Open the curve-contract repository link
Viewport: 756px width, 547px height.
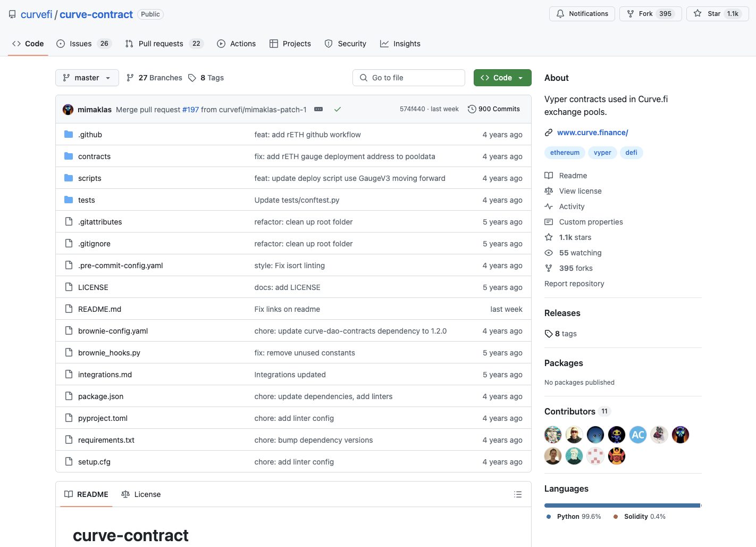pyautogui.click(x=96, y=14)
